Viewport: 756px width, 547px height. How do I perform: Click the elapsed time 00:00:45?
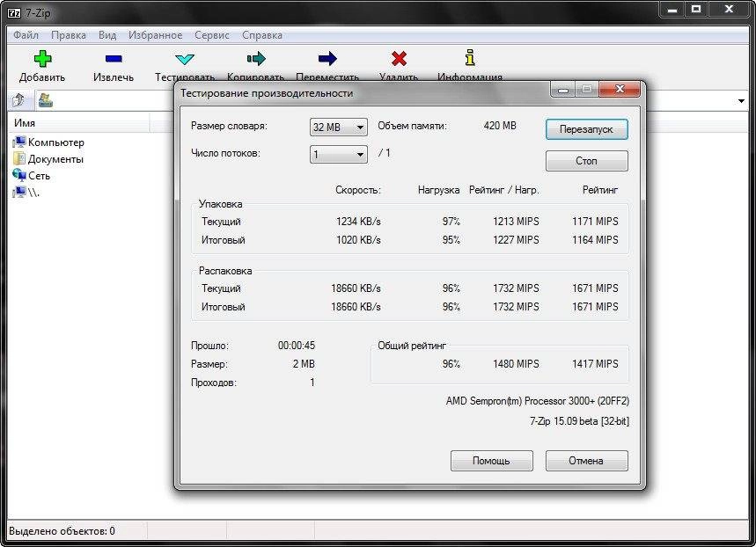pyautogui.click(x=296, y=346)
